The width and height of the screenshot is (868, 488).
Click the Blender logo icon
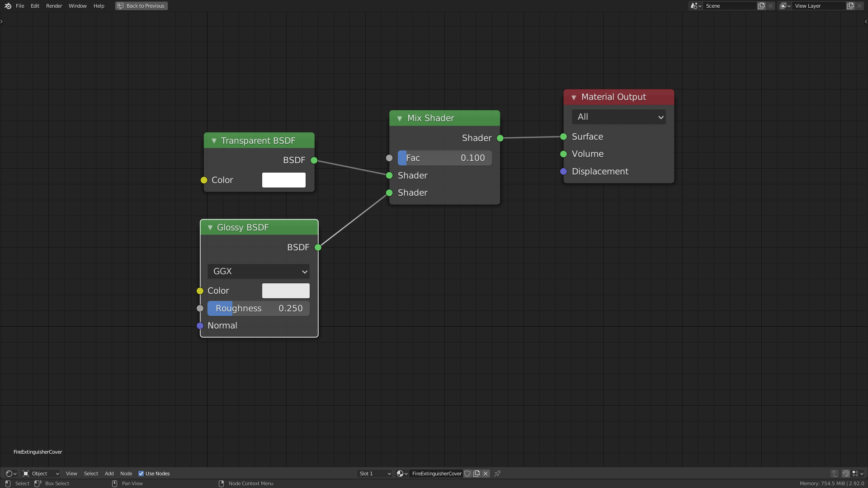(8, 6)
